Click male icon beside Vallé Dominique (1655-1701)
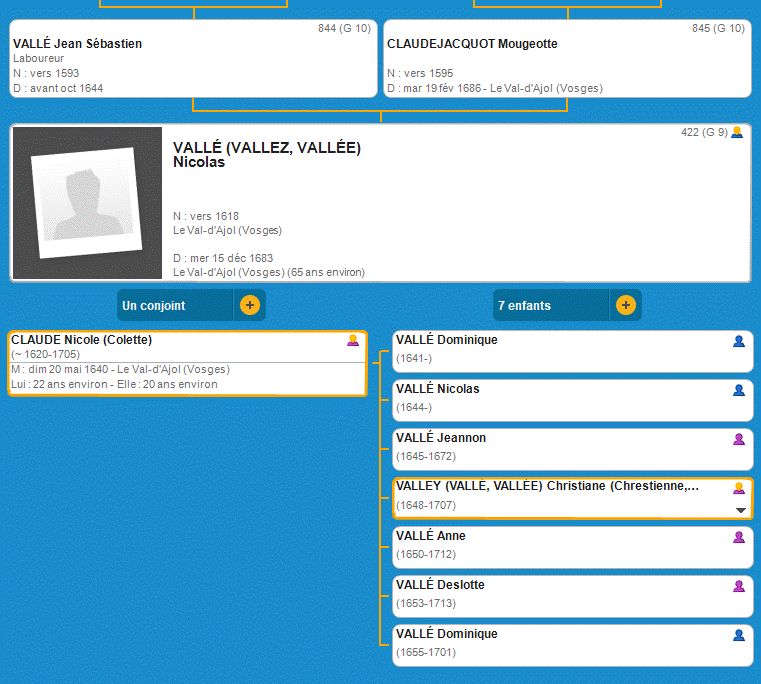Screen dimensions: 761x684 (x=739, y=635)
